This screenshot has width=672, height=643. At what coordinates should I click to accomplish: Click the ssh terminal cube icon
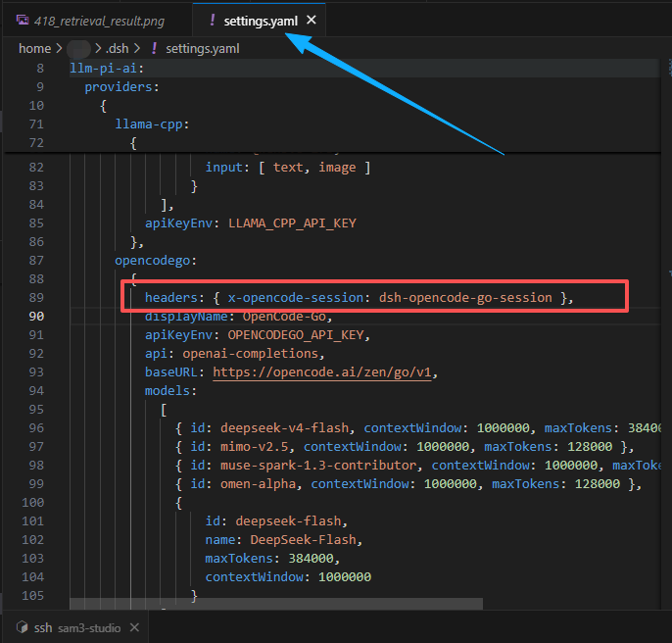click(23, 627)
